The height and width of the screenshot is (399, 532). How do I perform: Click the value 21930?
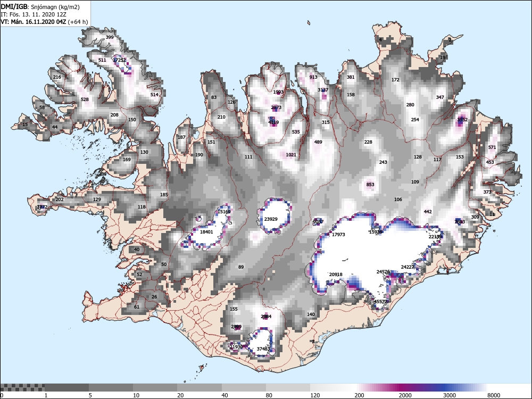pos(236,347)
